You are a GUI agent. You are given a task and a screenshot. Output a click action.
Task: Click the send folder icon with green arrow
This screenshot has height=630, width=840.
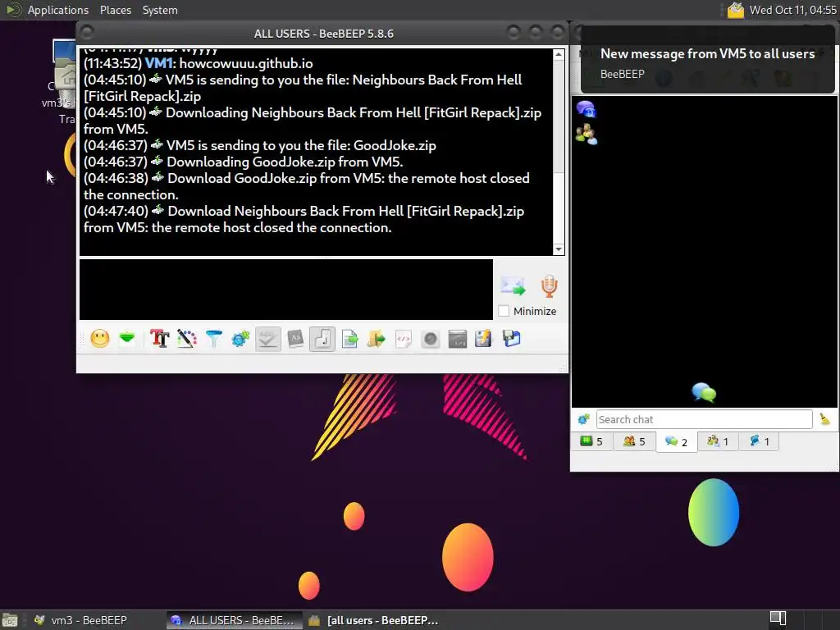coord(376,339)
